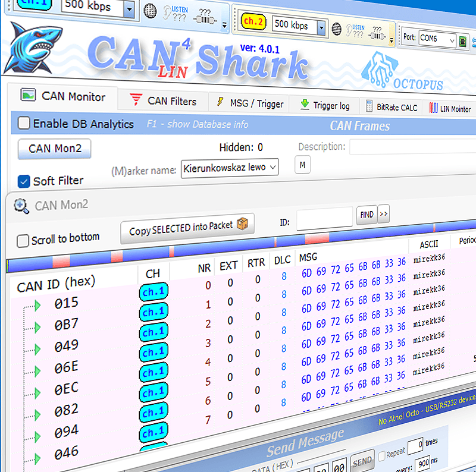Switch to CAN Monitor tab

(x=63, y=96)
